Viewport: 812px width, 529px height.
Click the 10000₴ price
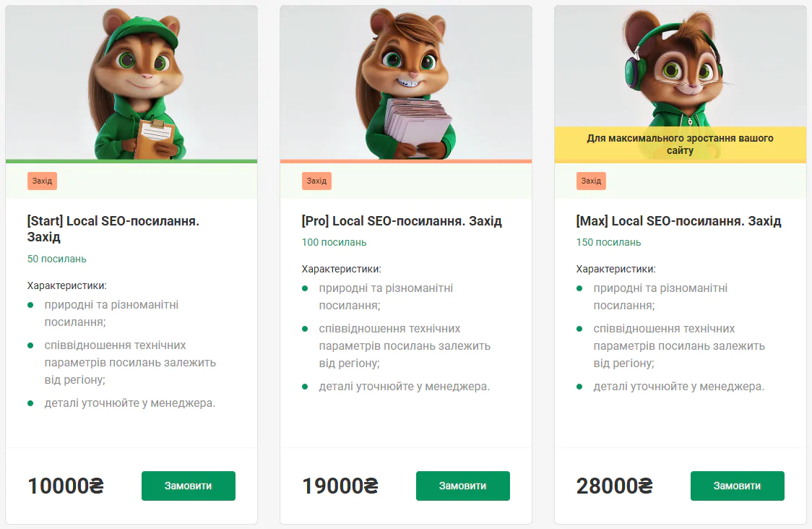tap(66, 486)
